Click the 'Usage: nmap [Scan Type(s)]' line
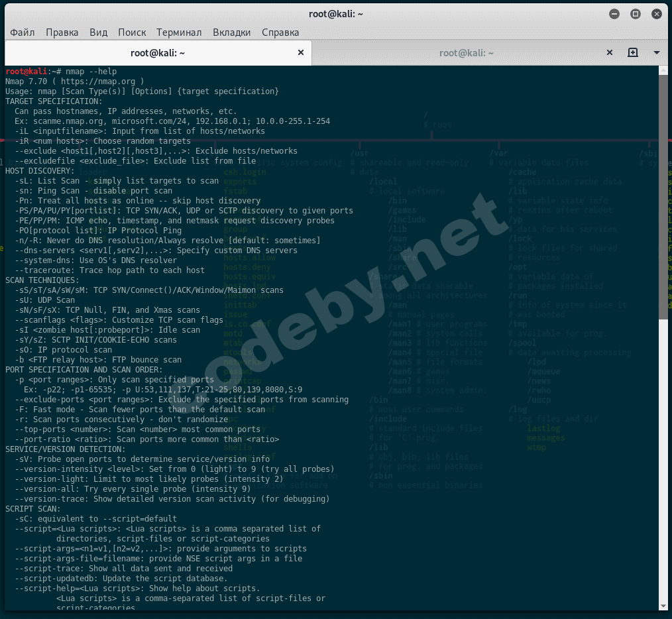This screenshot has height=619, width=672. click(x=142, y=91)
